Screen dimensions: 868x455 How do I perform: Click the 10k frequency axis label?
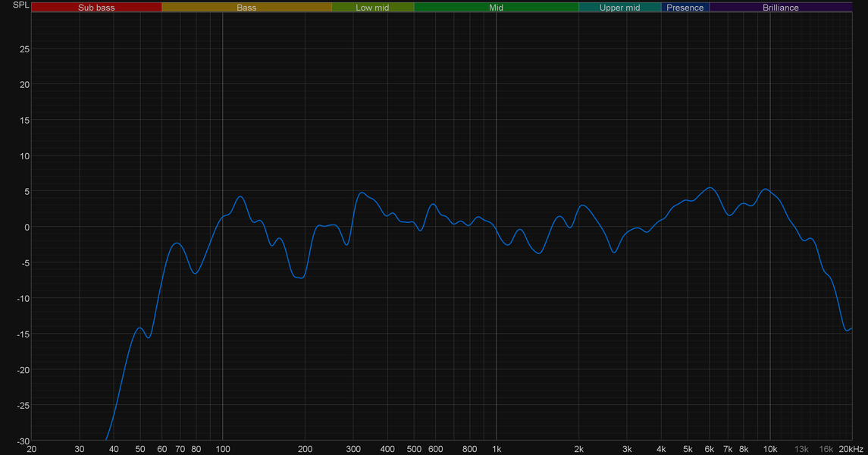(x=770, y=449)
